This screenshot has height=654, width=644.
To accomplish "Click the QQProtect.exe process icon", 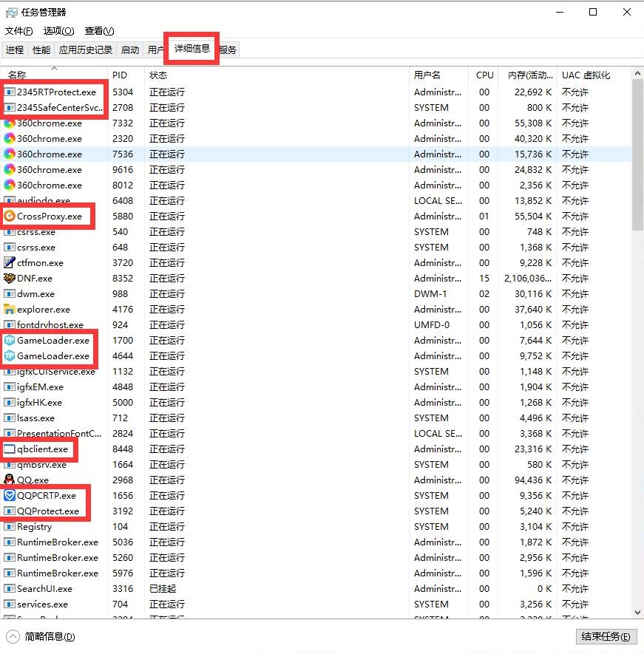I will pyautogui.click(x=9, y=511).
